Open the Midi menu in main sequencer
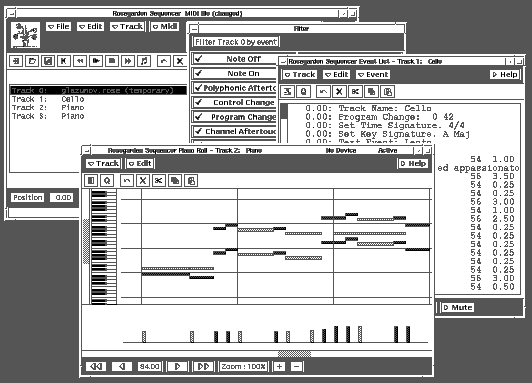 tap(165, 26)
